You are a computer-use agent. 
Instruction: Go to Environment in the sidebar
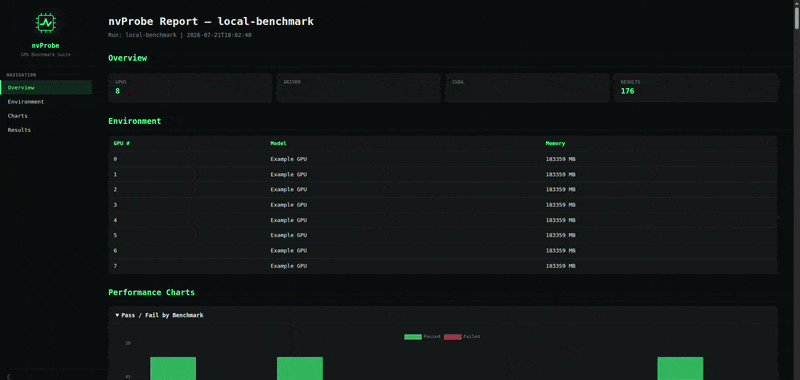coord(46,102)
